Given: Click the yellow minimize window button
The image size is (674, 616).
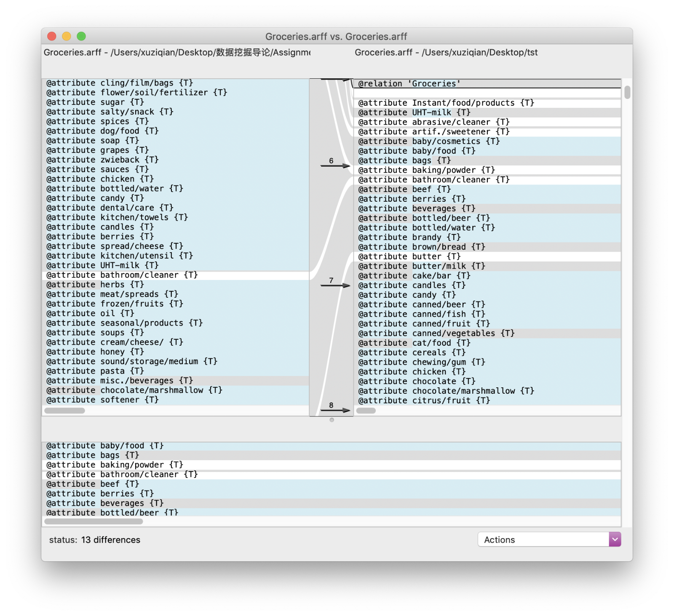Looking at the screenshot, I should tap(67, 36).
